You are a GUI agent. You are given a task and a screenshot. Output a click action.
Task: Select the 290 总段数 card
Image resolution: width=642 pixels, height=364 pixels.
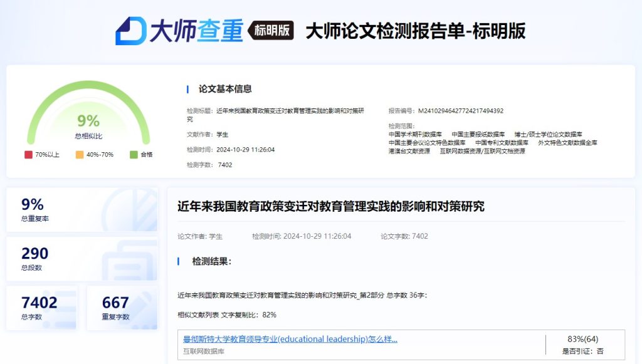pos(82,259)
